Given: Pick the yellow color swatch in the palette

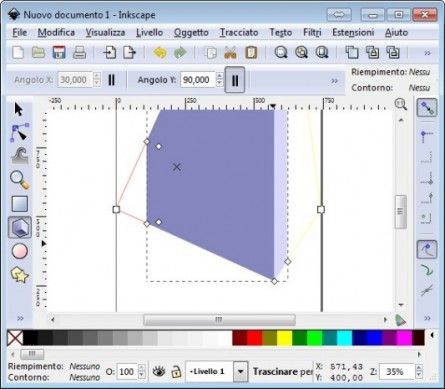Looking at the screenshot, I should 285,338.
